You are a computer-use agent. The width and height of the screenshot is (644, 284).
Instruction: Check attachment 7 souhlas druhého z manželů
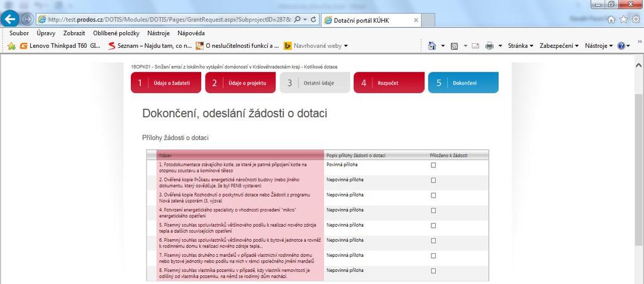[x=433, y=256]
